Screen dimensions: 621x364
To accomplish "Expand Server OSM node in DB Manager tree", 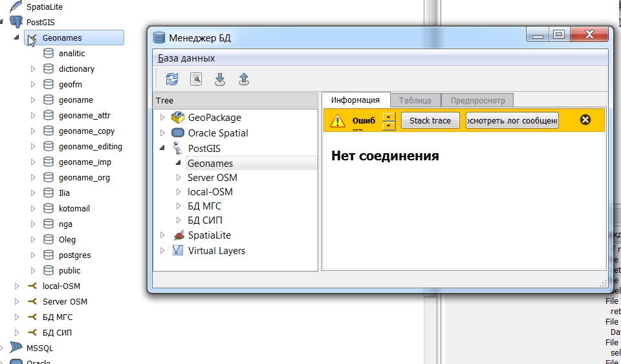I will click(x=179, y=178).
